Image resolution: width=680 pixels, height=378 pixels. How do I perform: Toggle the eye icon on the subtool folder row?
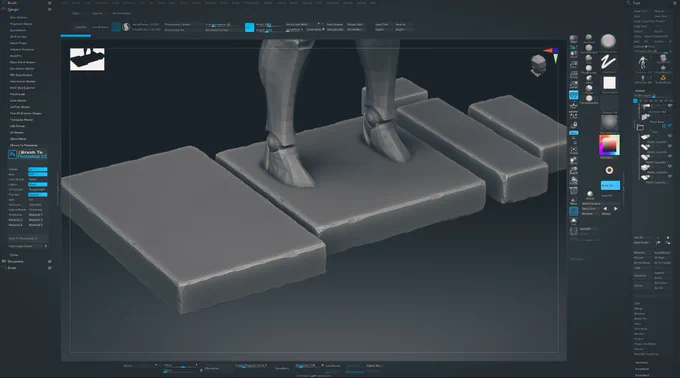point(670,126)
